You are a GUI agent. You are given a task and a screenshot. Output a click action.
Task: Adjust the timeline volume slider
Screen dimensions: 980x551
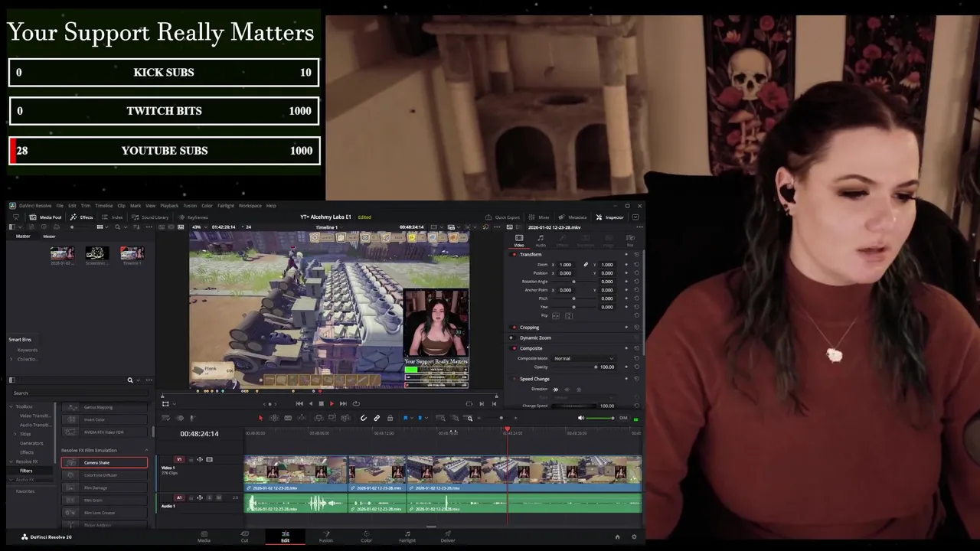[x=600, y=418]
